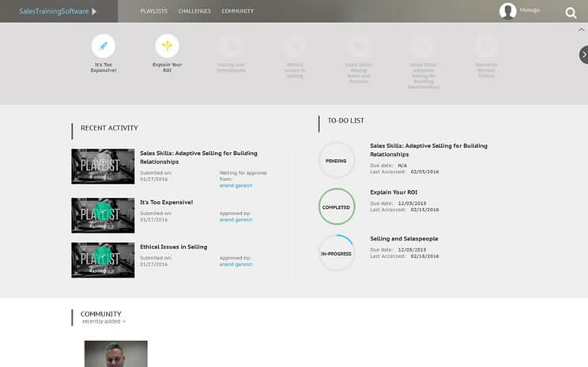Select the faded Selling and Salespeople badge

point(231,46)
